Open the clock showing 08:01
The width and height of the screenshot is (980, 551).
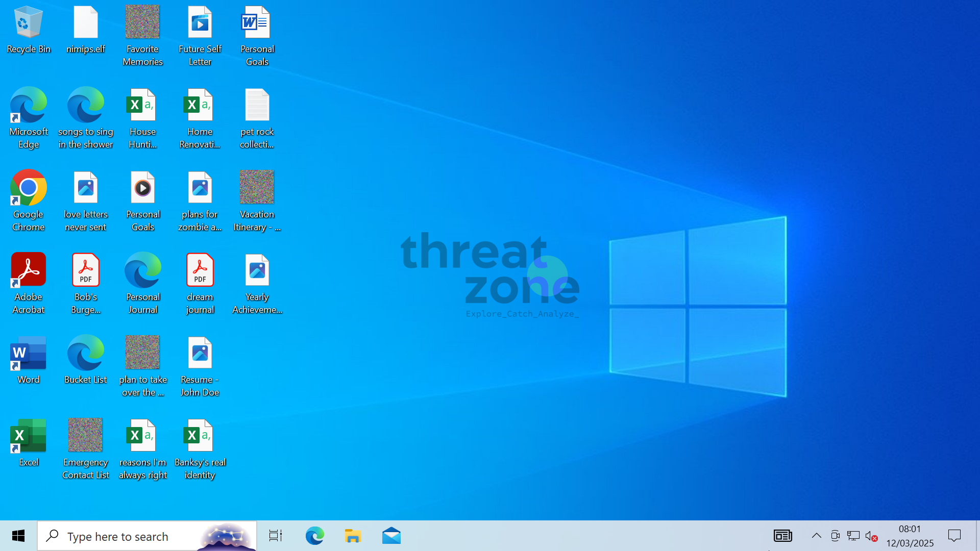910,536
